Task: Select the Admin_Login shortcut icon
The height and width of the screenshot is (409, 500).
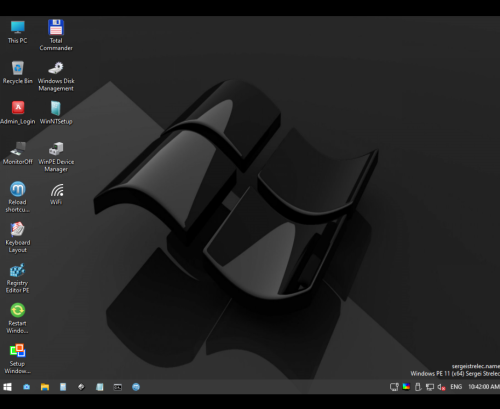Action: (18, 113)
